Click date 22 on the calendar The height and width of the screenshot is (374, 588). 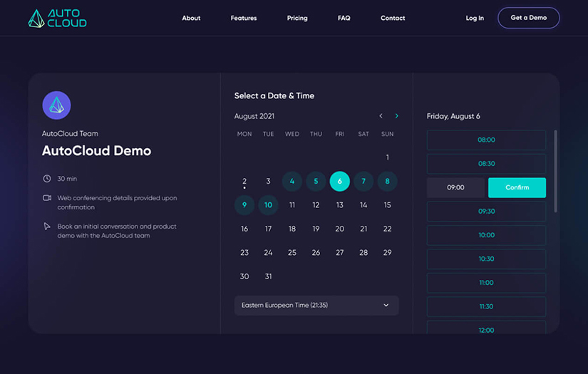pyautogui.click(x=388, y=229)
